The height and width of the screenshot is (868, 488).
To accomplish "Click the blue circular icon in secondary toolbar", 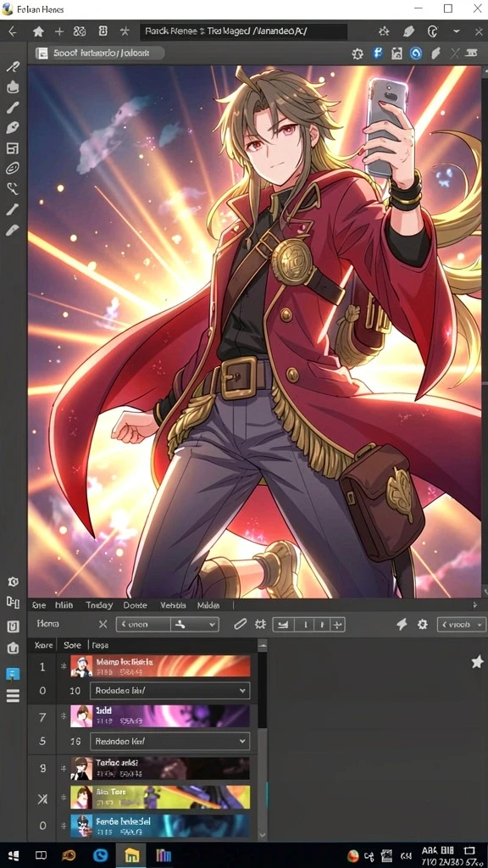I will (x=416, y=53).
